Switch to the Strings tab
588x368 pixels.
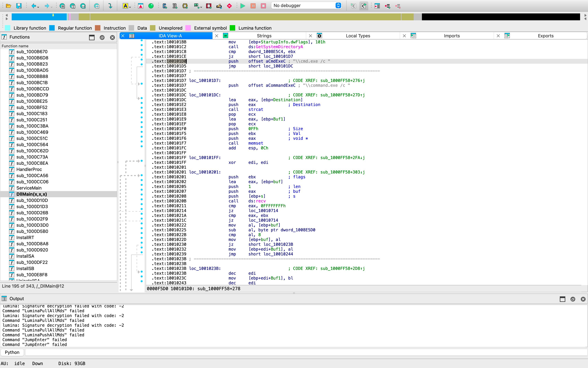[x=264, y=36]
